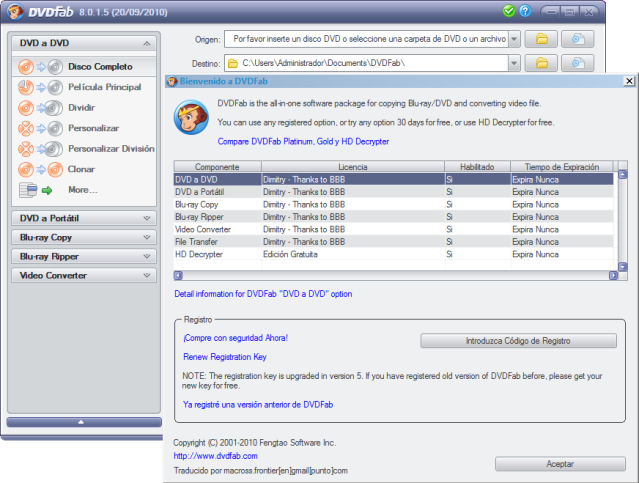Click the Clonar orange discs icon

40,170
